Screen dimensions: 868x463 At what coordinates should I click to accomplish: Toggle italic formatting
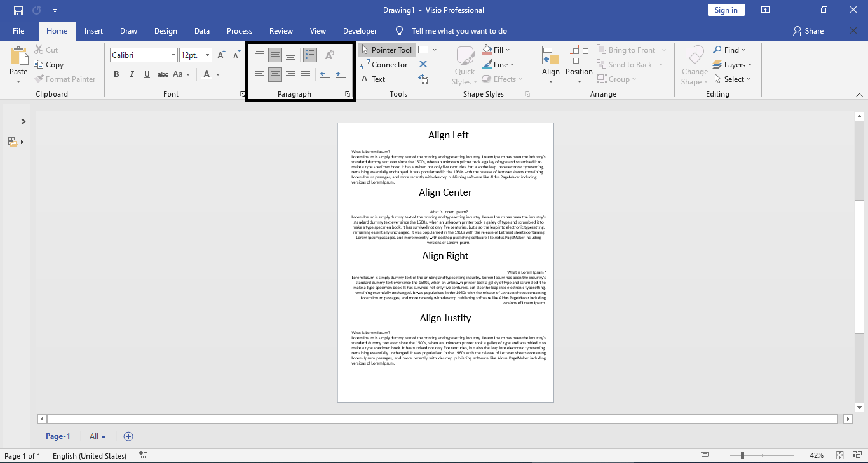pos(132,74)
